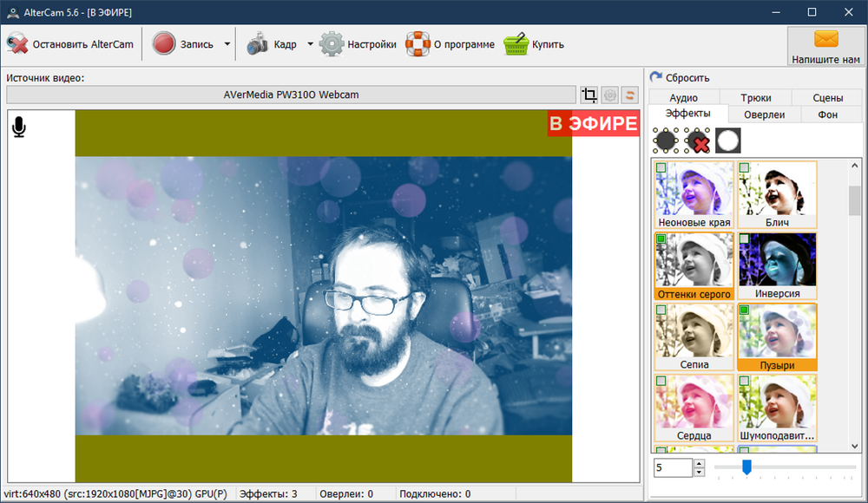Switch to the Оверлеи tab
This screenshot has height=503, width=868.
[x=764, y=114]
